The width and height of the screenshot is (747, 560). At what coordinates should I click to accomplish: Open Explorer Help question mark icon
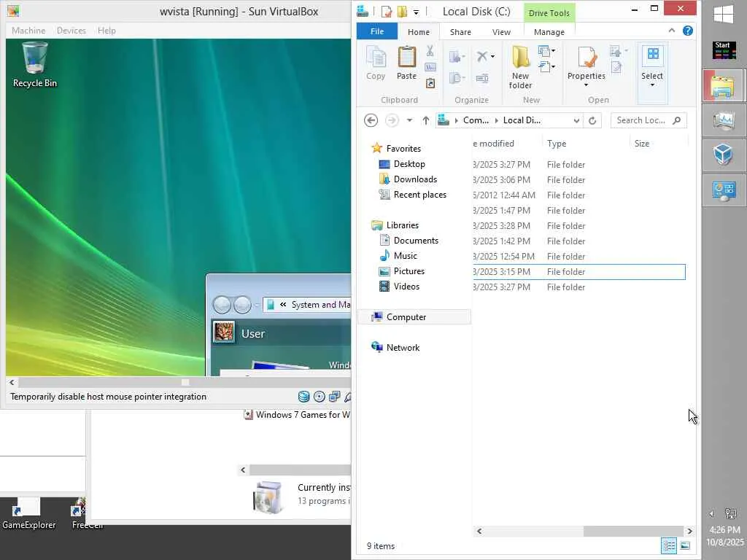pos(687,31)
